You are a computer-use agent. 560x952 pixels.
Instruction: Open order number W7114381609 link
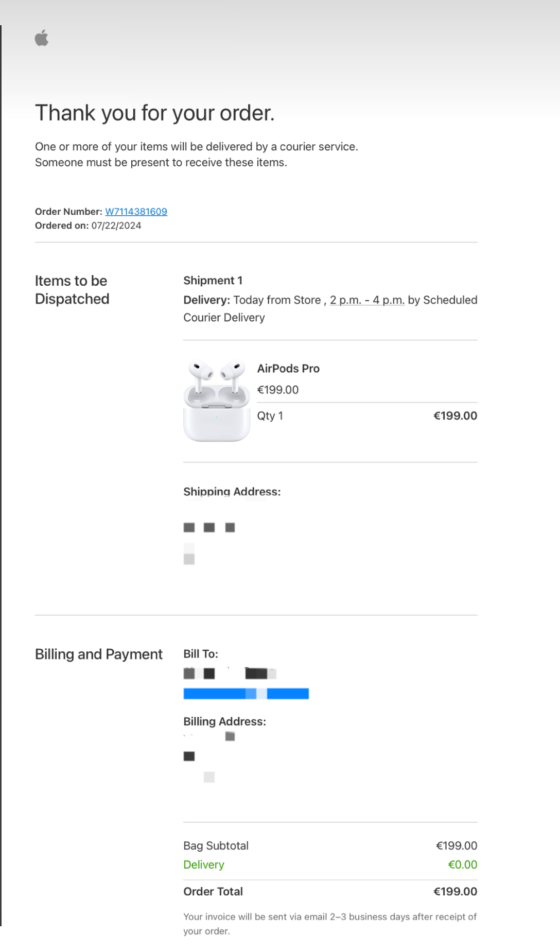coord(136,212)
